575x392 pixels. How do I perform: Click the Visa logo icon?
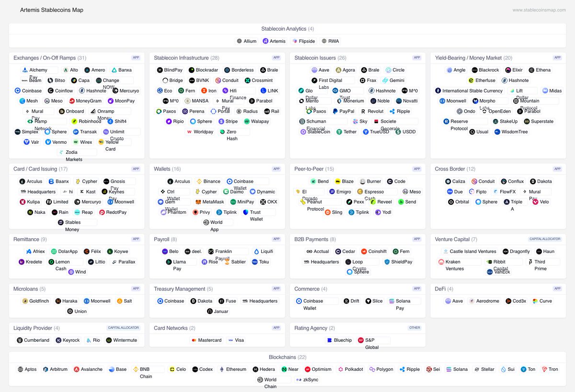click(x=231, y=340)
